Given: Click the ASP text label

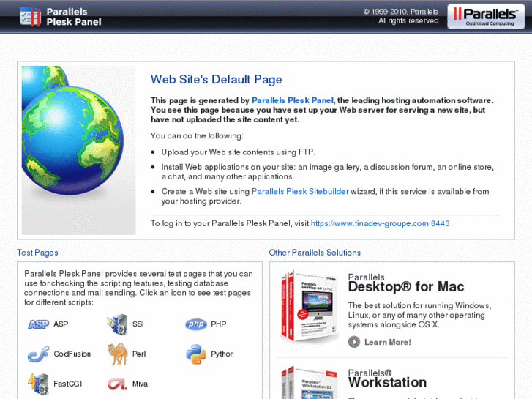Looking at the screenshot, I should click(x=61, y=324).
